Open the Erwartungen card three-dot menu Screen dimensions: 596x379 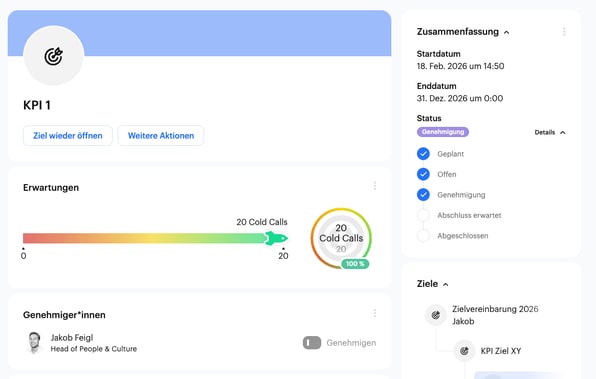click(x=375, y=186)
